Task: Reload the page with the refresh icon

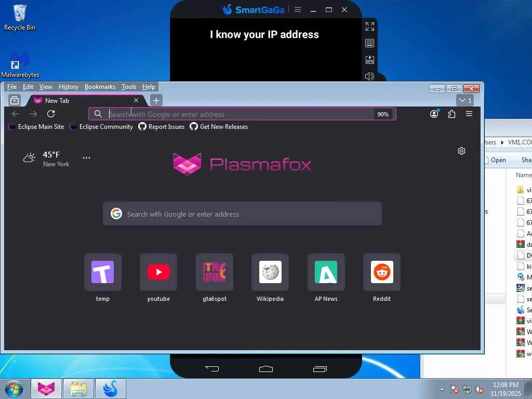Action: point(51,114)
